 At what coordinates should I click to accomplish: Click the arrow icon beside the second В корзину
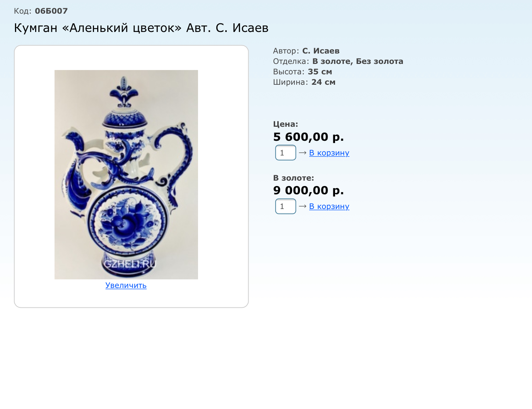coord(303,206)
